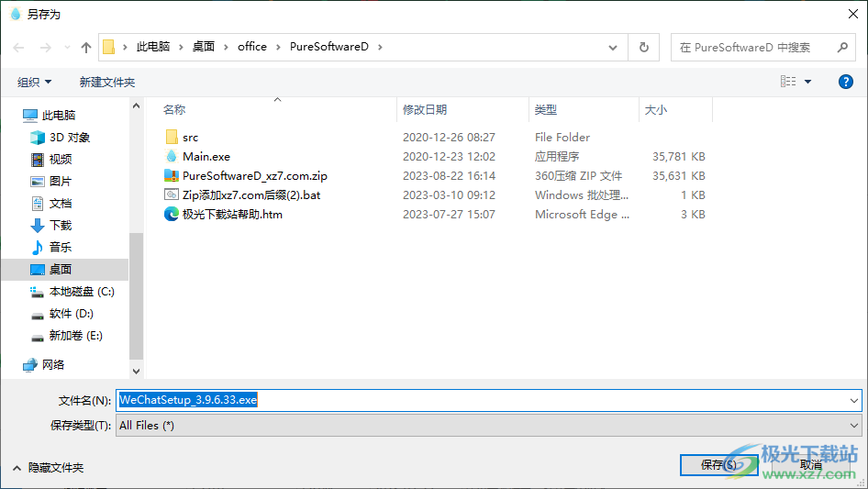Select Zip添加xz7.com后缀(2).bat icon
868x489 pixels.
click(x=172, y=194)
